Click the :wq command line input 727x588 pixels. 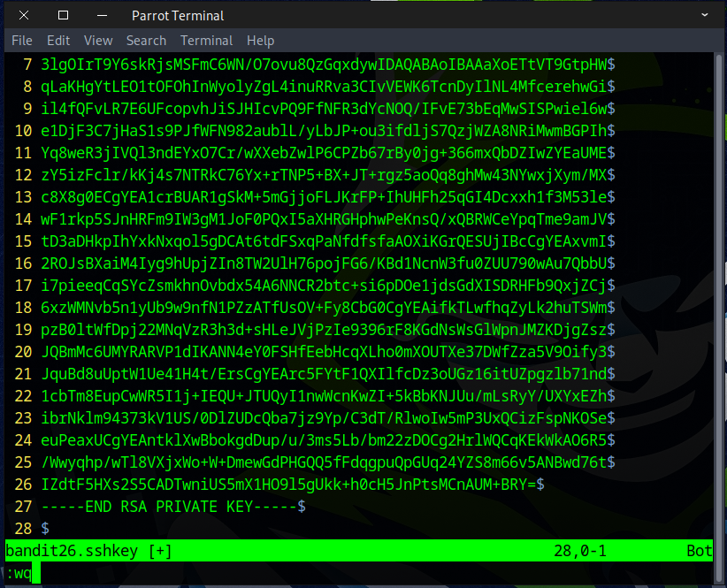(22, 573)
